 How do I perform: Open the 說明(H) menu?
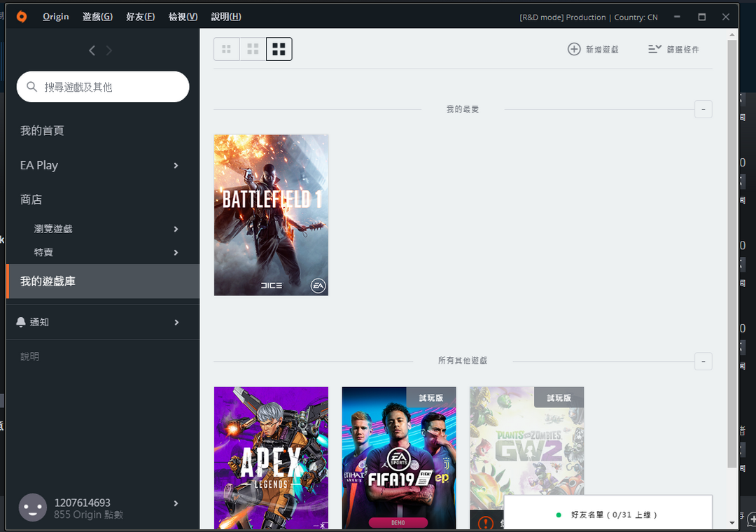pos(226,16)
